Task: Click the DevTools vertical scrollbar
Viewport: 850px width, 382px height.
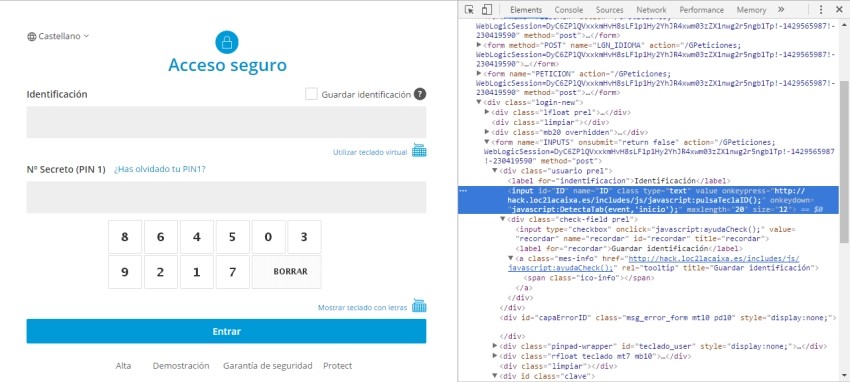Action: click(x=844, y=163)
